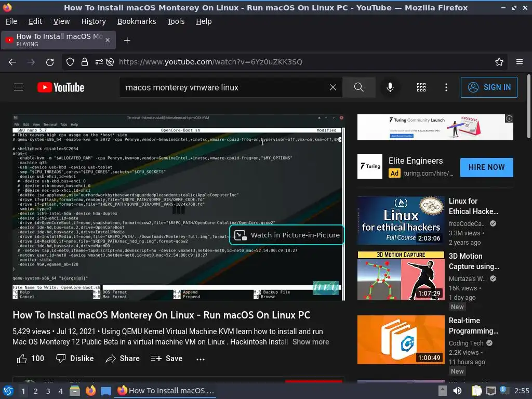Screen dimensions: 532x399
Task: Open the View menu
Action: [61, 21]
